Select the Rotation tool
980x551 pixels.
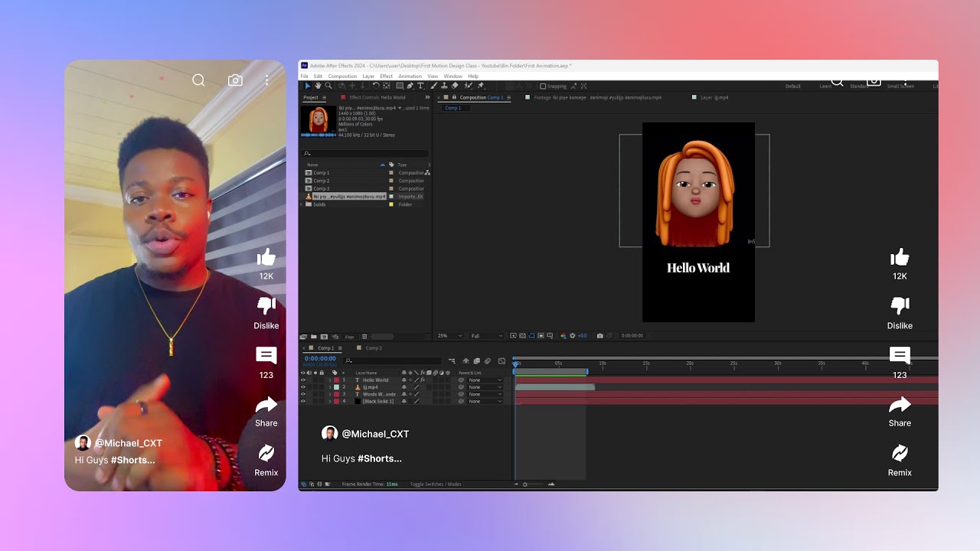pos(376,86)
